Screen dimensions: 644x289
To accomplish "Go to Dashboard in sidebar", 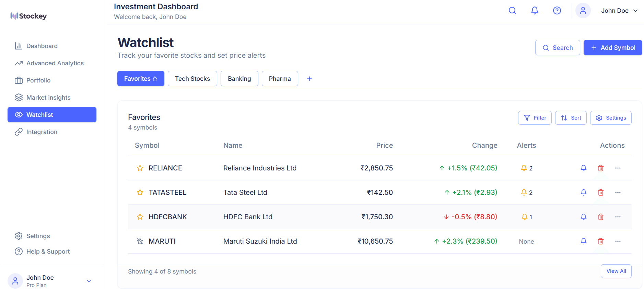I will click(x=52, y=46).
